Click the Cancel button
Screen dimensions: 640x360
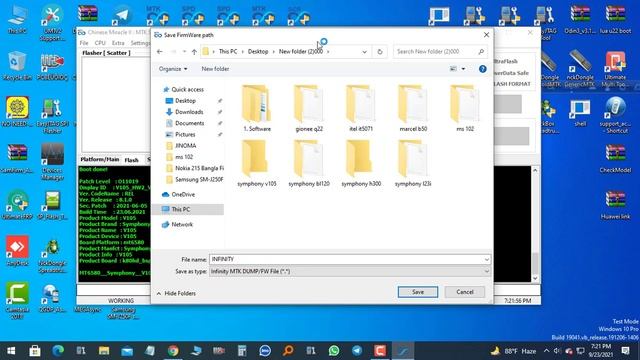point(464,292)
